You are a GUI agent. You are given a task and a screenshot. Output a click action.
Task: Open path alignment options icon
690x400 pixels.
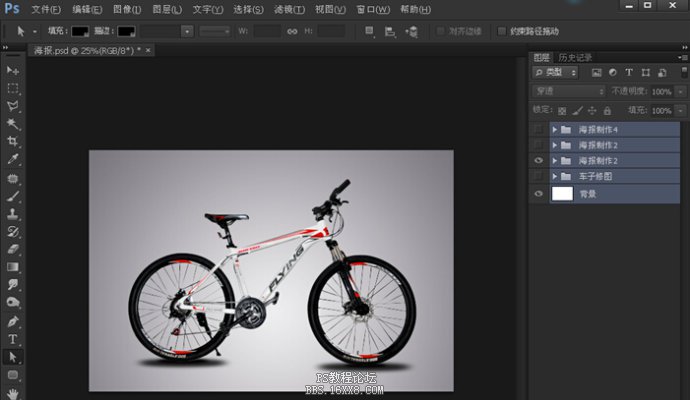click(x=390, y=31)
